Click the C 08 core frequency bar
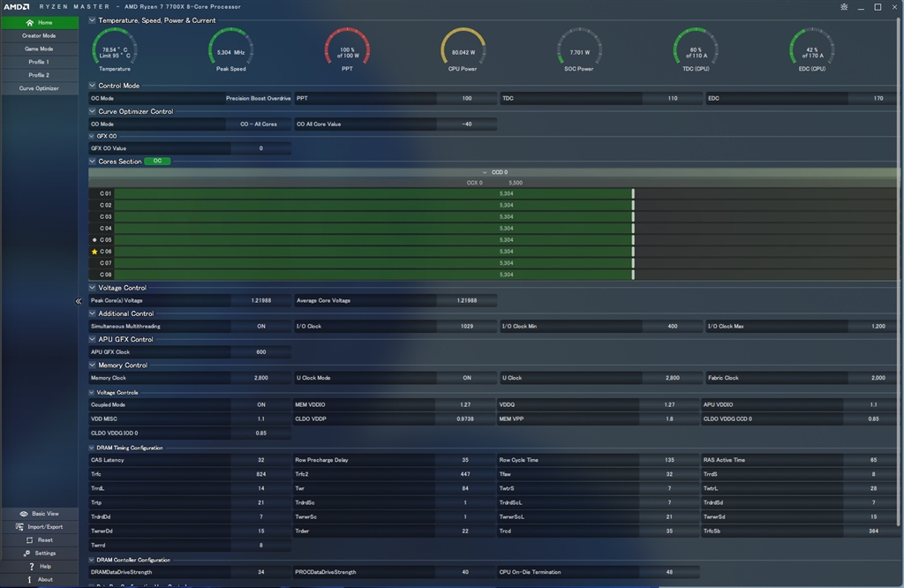Image resolution: width=904 pixels, height=588 pixels. click(x=374, y=275)
